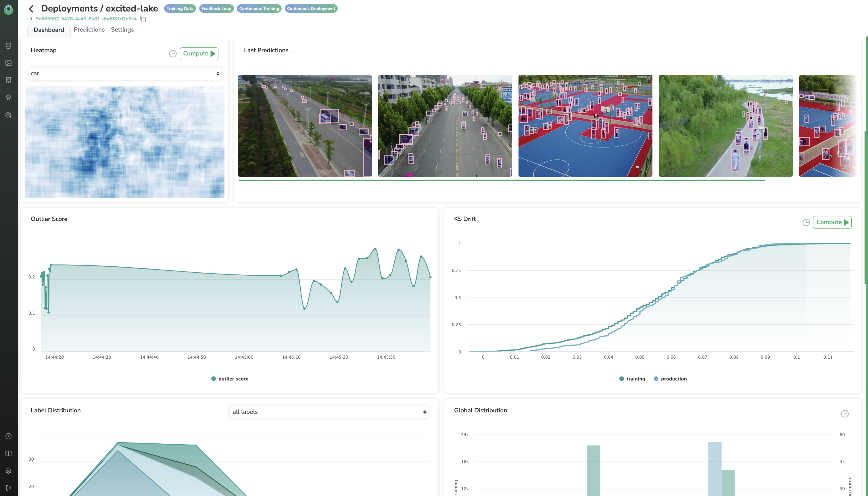Open the datalake database icon in sidebar

9,46
